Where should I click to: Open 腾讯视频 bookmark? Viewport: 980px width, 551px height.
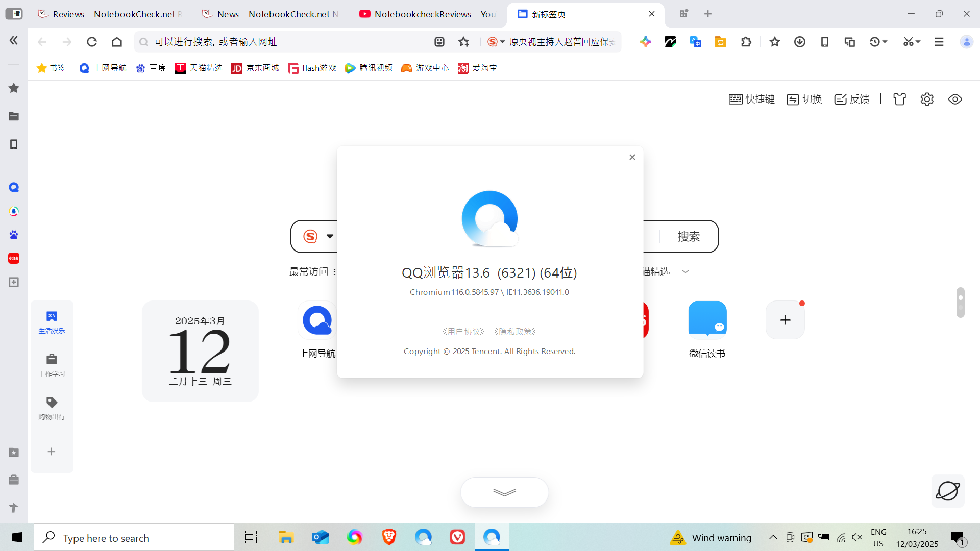pyautogui.click(x=369, y=68)
